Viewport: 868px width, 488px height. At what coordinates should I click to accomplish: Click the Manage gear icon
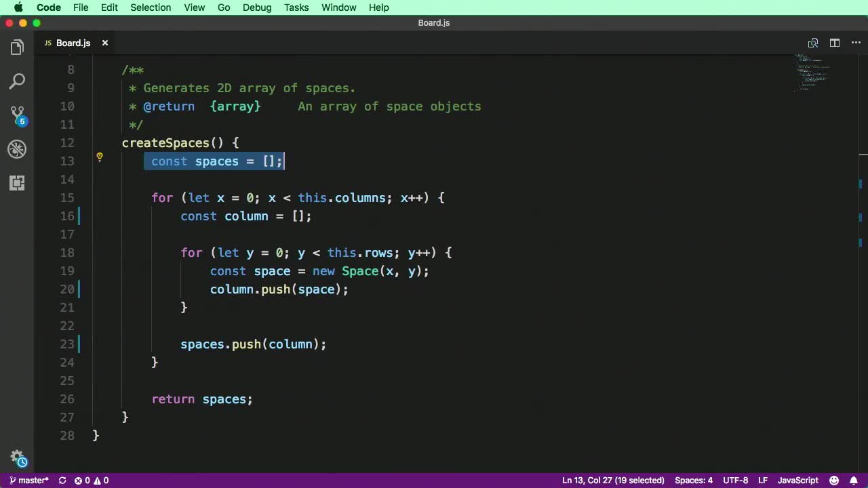point(17,457)
